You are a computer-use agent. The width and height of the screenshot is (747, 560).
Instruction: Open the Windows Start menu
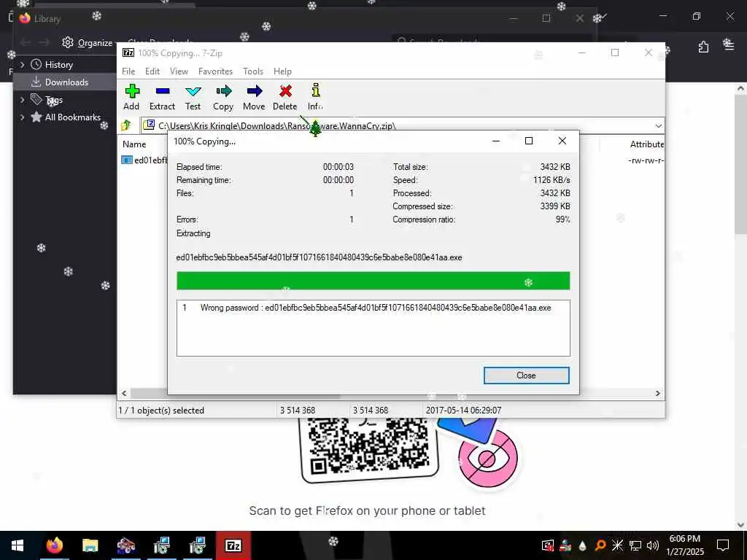(x=18, y=545)
